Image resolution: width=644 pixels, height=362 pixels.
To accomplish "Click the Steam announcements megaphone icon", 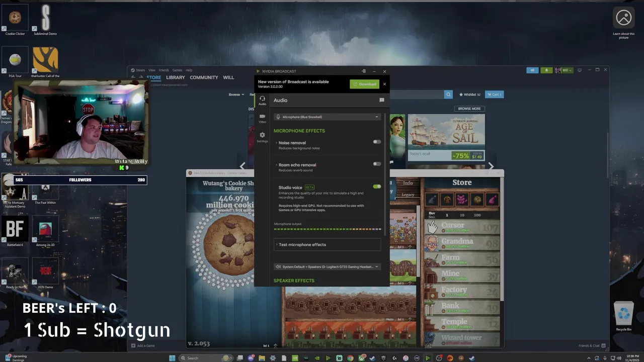I will tap(532, 70).
